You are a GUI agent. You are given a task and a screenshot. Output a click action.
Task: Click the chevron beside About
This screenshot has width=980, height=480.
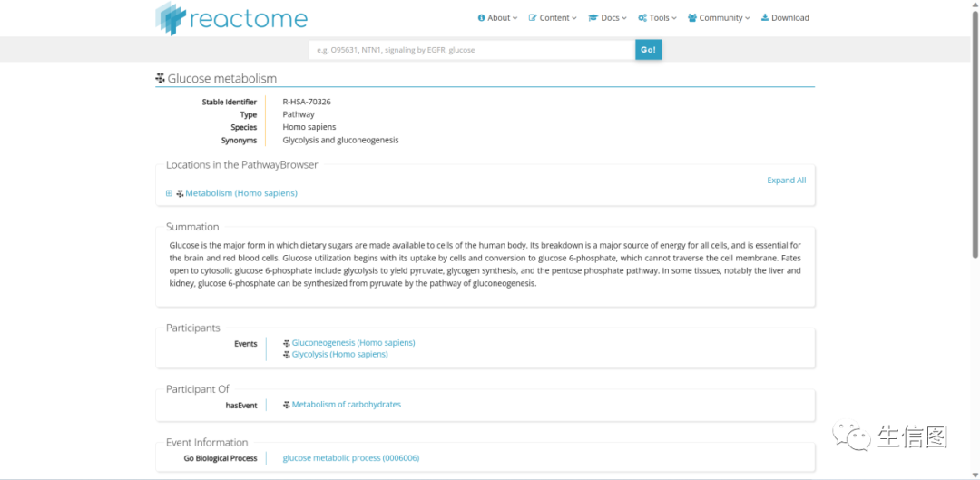click(x=515, y=18)
